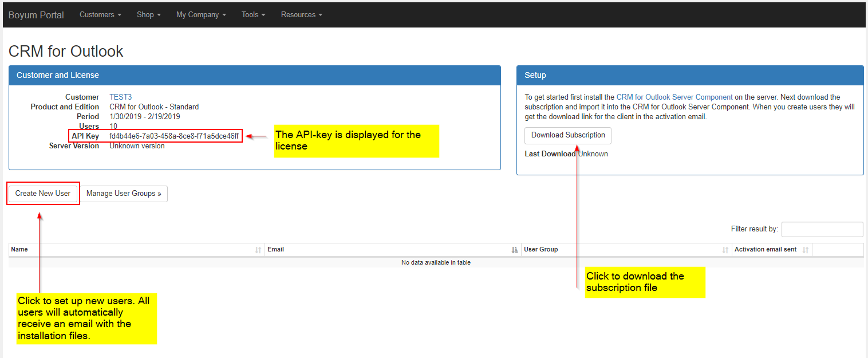Focus the Filter result by field
Screen dimensions: 868x358
pos(822,229)
